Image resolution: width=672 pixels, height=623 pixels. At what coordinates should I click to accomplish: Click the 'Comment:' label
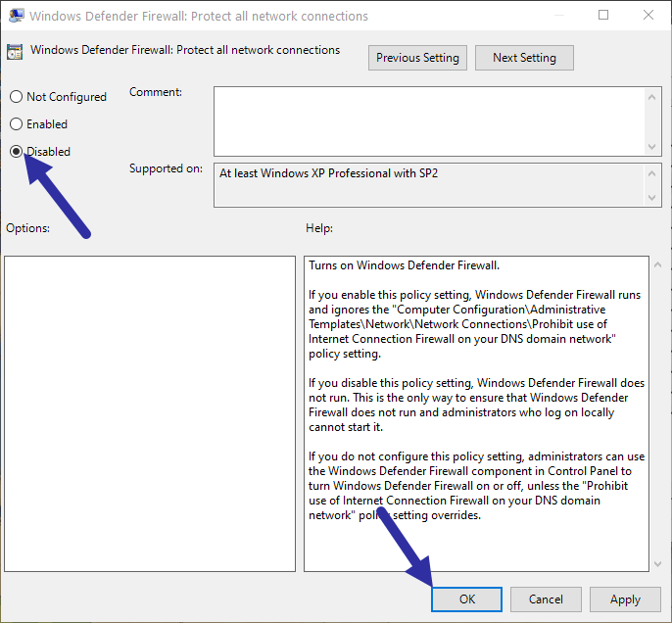click(156, 92)
